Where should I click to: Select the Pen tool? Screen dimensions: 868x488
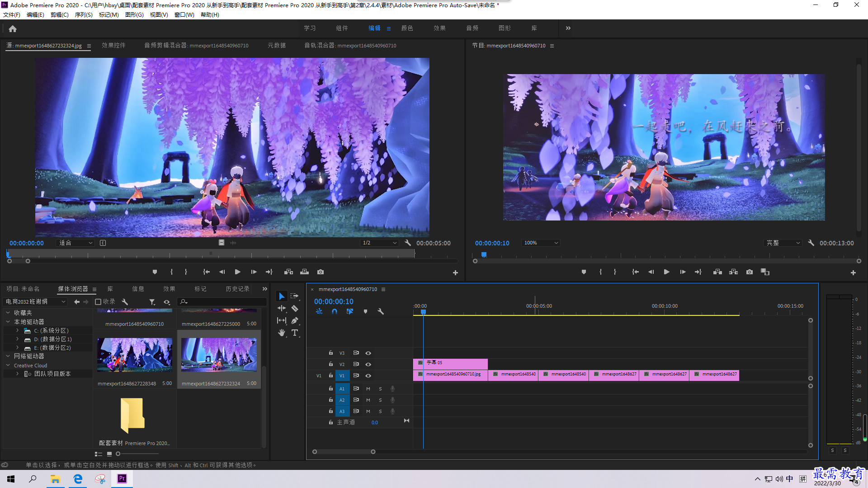pos(295,320)
